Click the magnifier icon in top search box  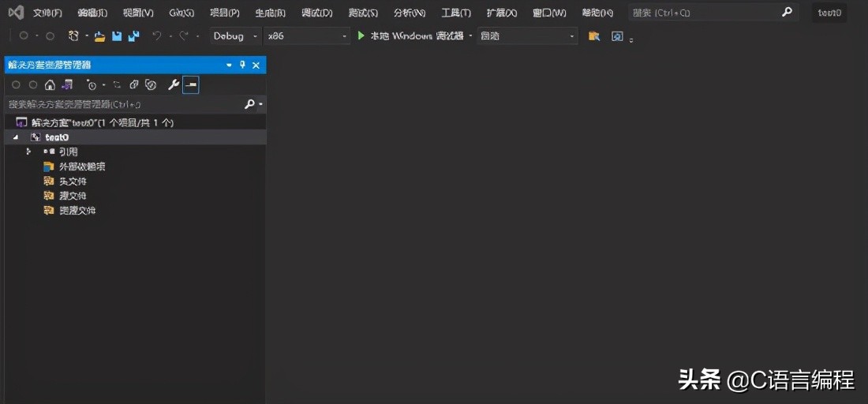click(x=787, y=12)
